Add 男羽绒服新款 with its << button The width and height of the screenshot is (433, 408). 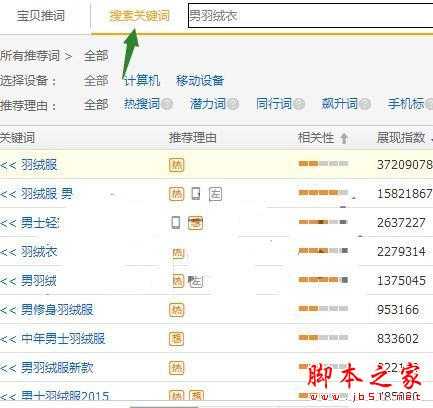point(8,368)
